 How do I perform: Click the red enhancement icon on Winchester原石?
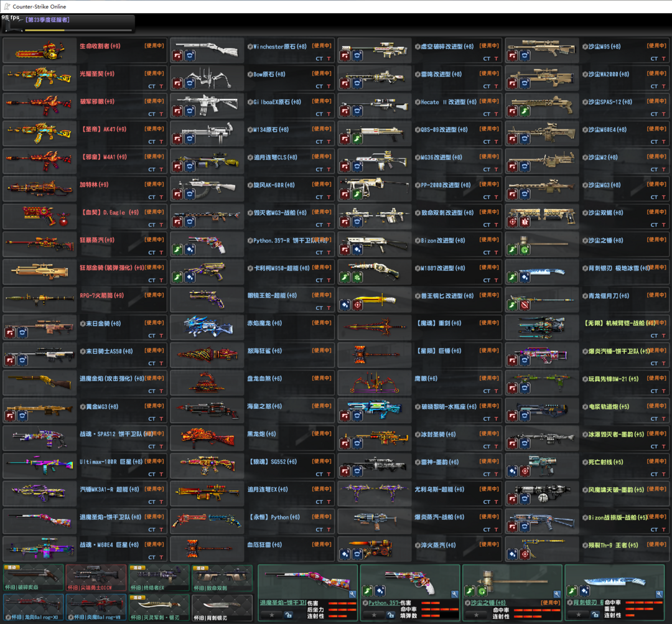point(177,55)
